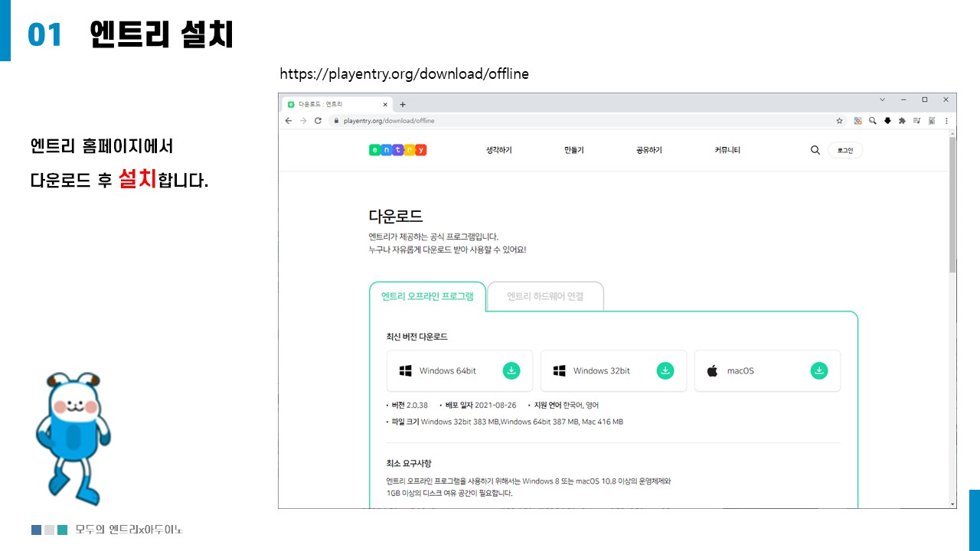Maximize the browser window
This screenshot has width=980, height=551.
[924, 99]
